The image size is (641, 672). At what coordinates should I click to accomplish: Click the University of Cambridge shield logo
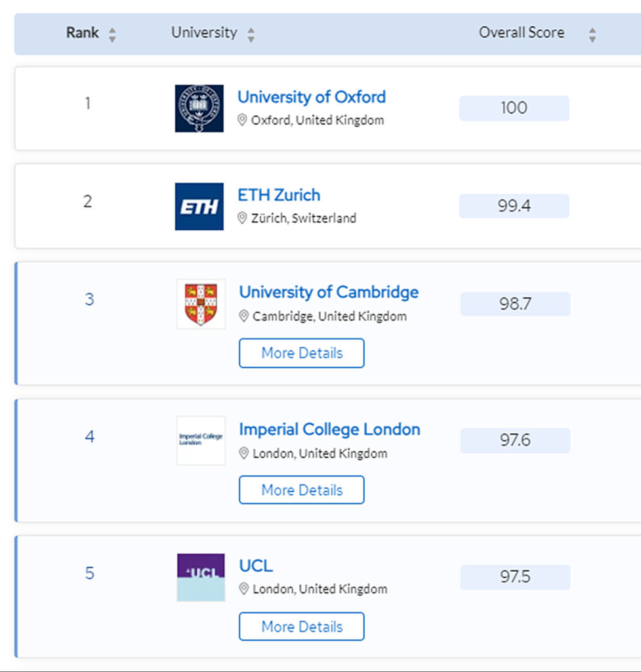pyautogui.click(x=201, y=304)
